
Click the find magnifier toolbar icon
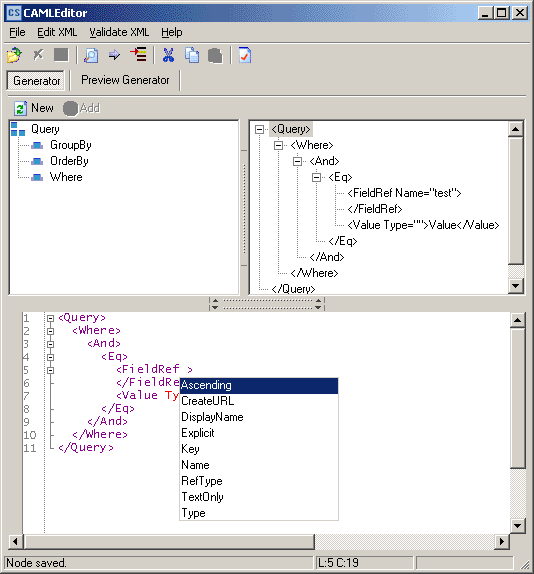click(x=91, y=55)
